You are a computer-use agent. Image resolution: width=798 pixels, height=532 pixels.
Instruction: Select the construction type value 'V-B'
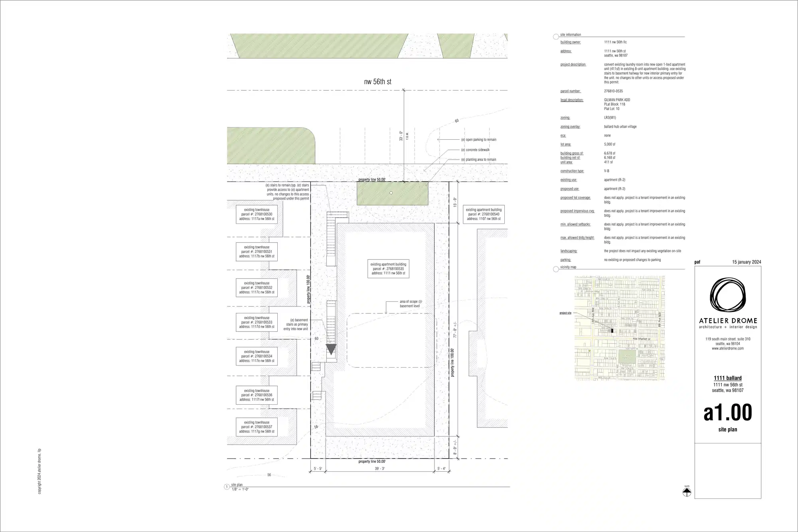tap(606, 171)
